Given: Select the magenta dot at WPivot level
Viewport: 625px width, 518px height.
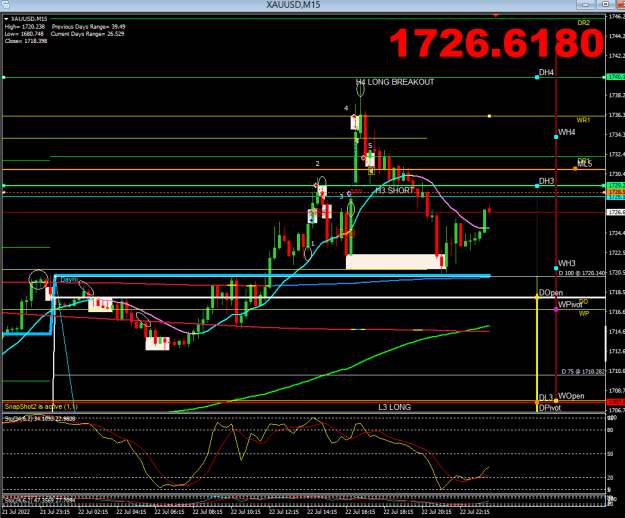Looking at the screenshot, I should point(556,309).
